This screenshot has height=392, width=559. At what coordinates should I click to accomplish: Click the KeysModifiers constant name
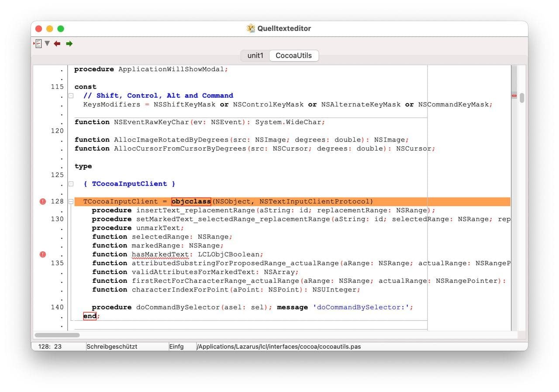112,104
